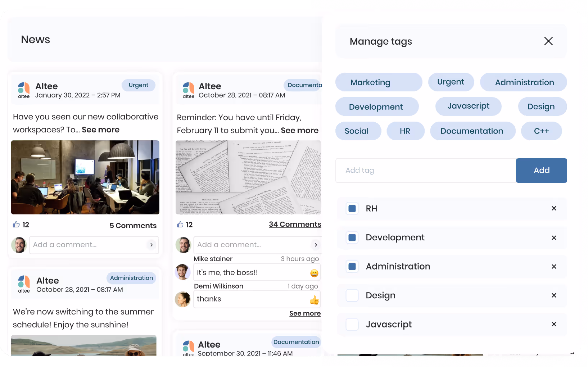Remove the Administration tag row
The width and height of the screenshot is (588, 367).
click(554, 266)
